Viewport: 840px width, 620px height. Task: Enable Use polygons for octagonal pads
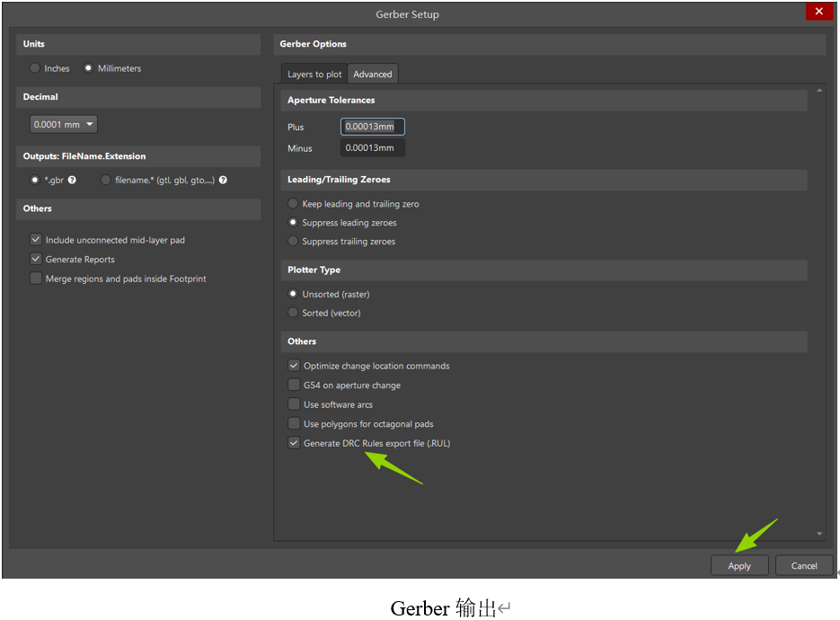click(x=294, y=423)
